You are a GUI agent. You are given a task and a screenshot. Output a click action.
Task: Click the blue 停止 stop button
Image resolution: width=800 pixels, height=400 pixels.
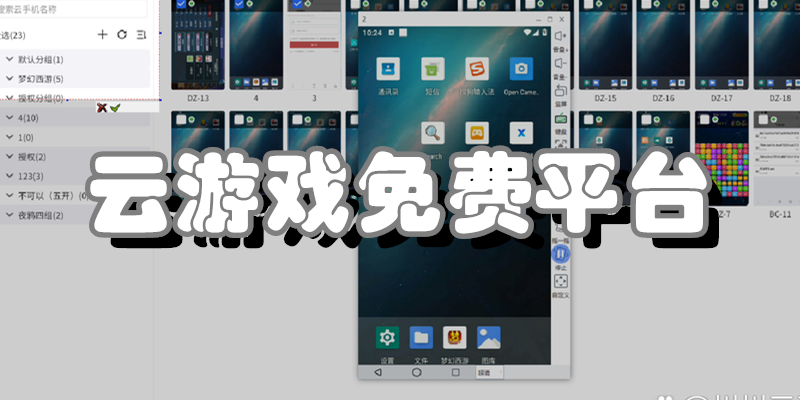tap(561, 255)
